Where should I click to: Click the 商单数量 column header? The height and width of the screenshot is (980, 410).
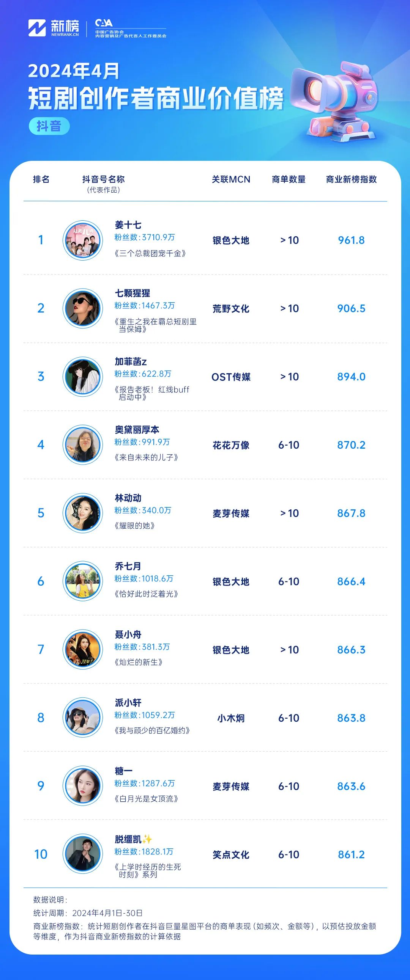tap(289, 179)
